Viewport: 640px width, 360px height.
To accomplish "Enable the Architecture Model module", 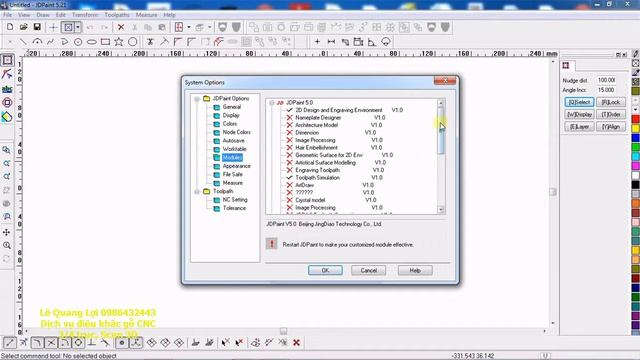I will (289, 125).
